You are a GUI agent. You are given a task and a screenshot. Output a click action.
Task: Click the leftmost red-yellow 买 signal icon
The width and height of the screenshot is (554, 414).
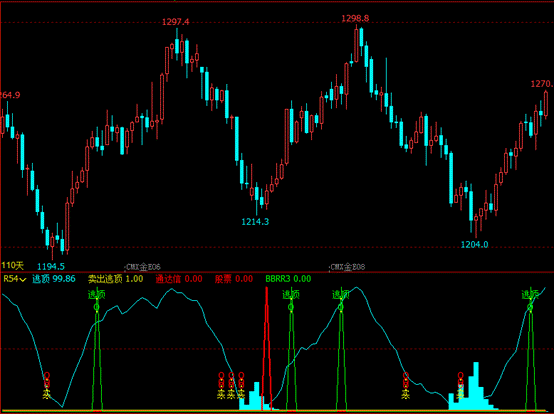47,385
